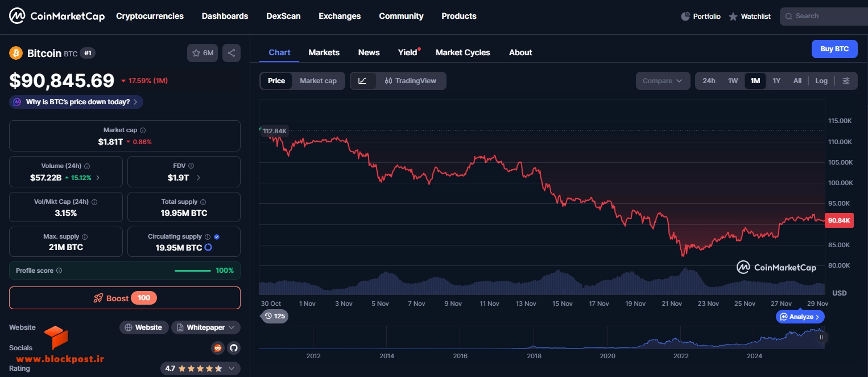This screenshot has height=377, width=868.
Task: Click the FDV info icon
Action: pos(191,166)
